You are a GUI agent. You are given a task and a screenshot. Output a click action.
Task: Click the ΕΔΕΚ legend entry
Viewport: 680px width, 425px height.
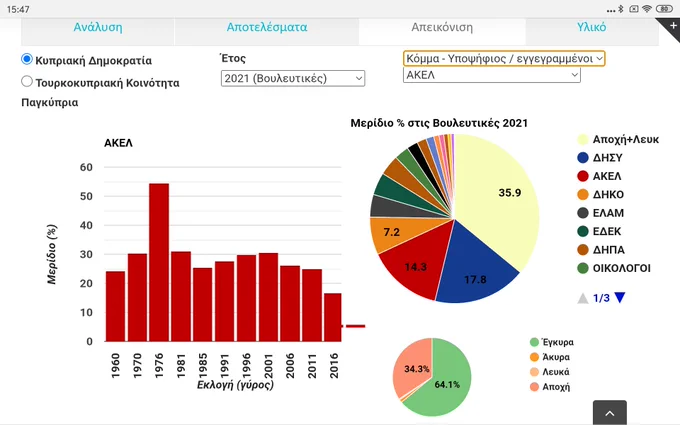click(x=599, y=231)
